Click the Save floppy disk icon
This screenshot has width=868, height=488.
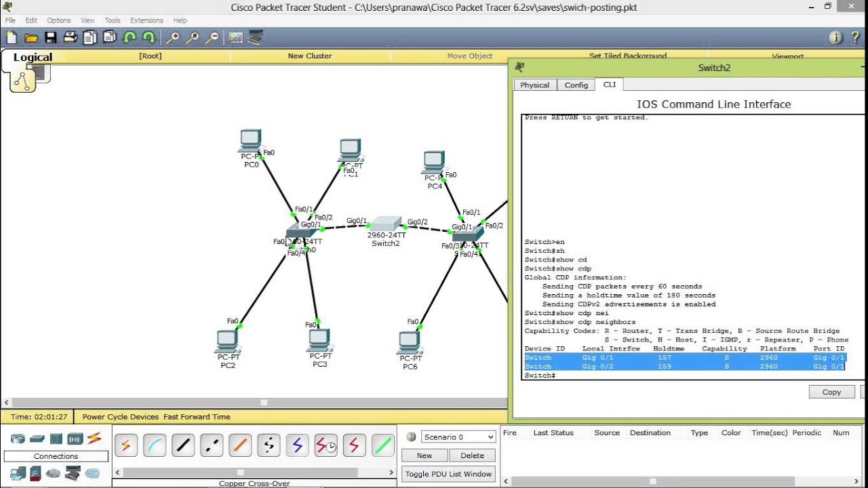(x=51, y=38)
